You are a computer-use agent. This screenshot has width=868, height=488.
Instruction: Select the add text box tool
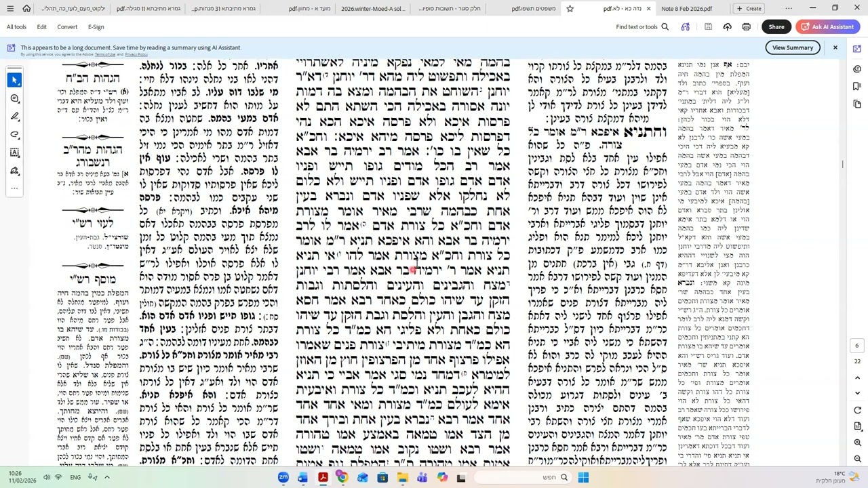pyautogui.click(x=15, y=152)
